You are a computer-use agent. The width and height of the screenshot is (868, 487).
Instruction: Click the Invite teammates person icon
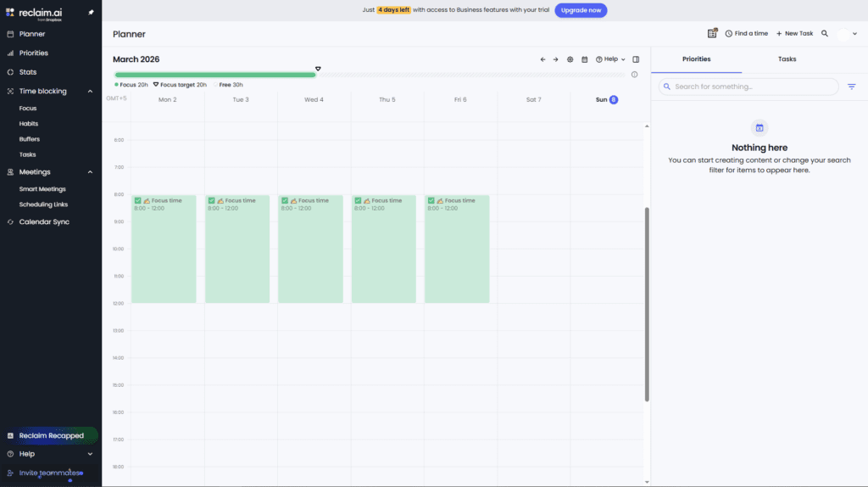(x=10, y=473)
